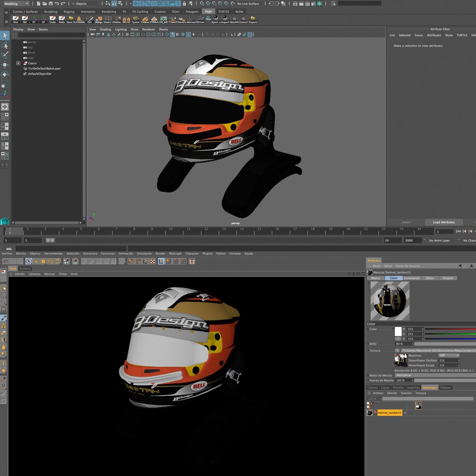
Task: Select the Maya Lasso select tool
Action: pyautogui.click(x=5, y=45)
